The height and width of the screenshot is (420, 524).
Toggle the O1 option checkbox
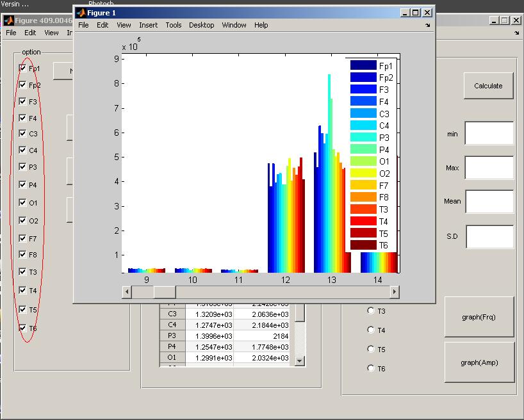point(22,203)
